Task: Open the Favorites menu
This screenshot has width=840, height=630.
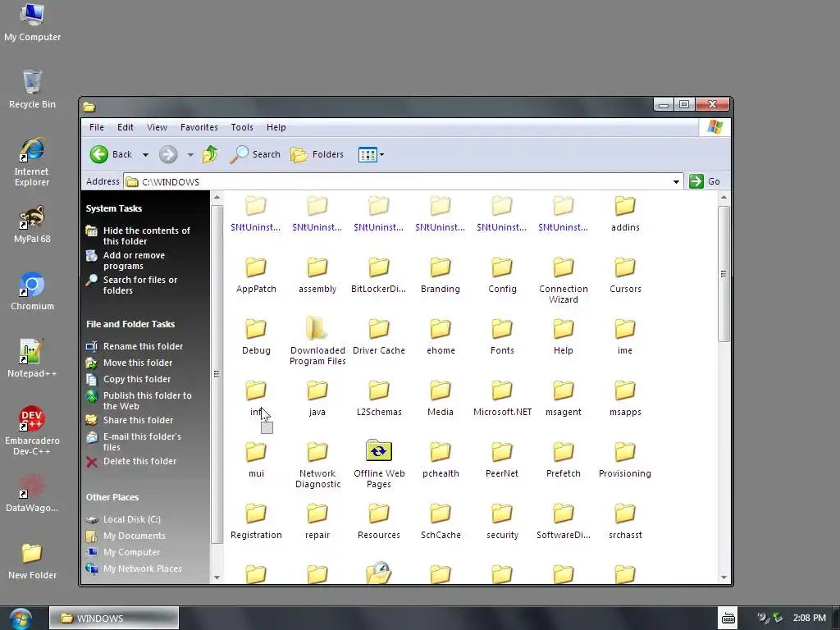Action: (199, 127)
